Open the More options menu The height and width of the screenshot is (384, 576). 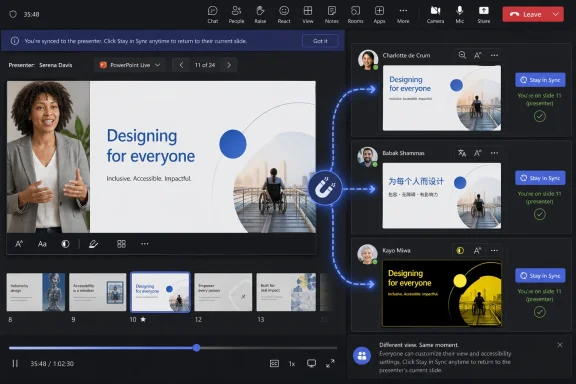click(x=403, y=15)
